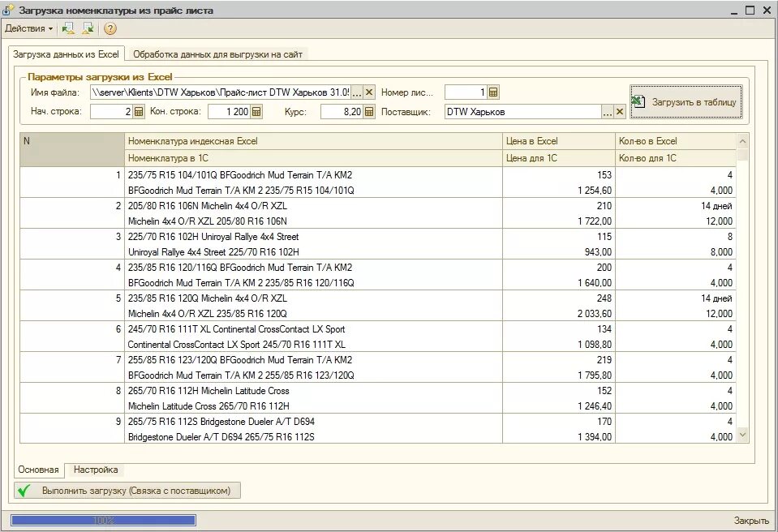Screen dimensions: 778x532
Task: Click price cell 1 254,60
Action: [x=559, y=191]
